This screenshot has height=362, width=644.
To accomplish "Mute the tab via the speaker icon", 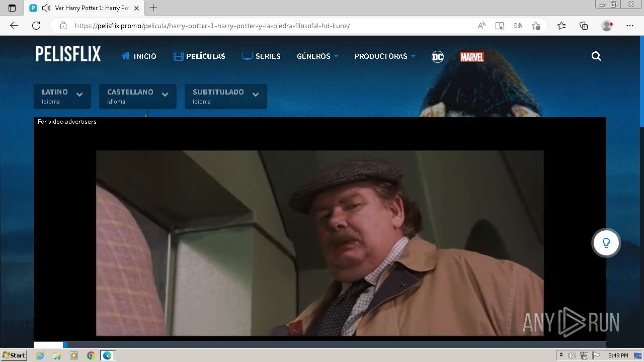I will [46, 8].
